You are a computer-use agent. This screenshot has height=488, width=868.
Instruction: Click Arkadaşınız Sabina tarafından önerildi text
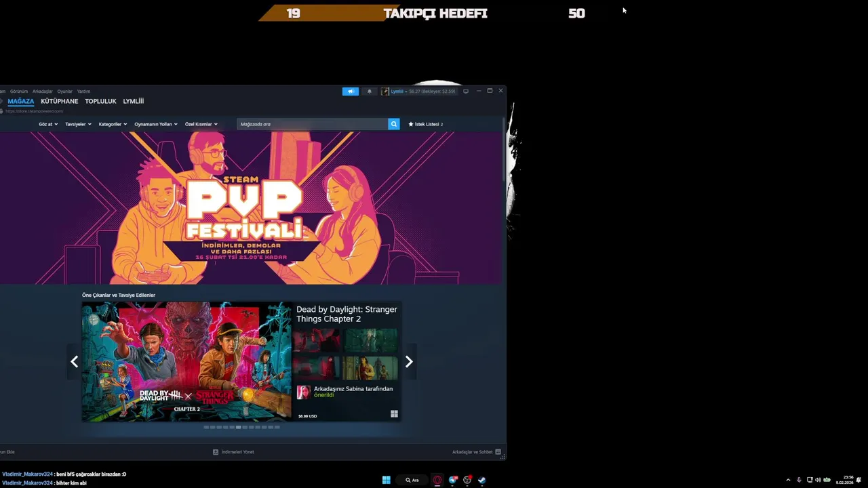(x=353, y=392)
